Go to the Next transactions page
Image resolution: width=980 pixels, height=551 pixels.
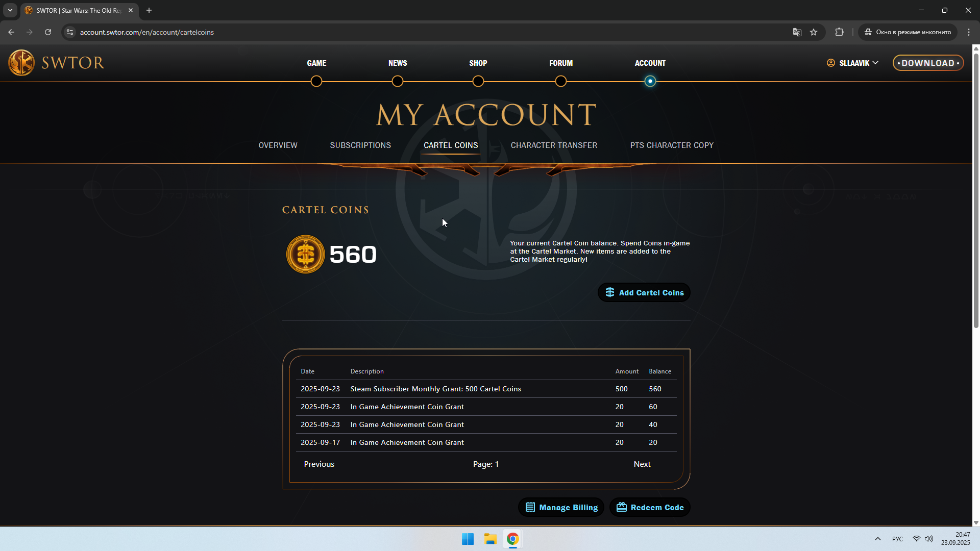click(x=642, y=464)
